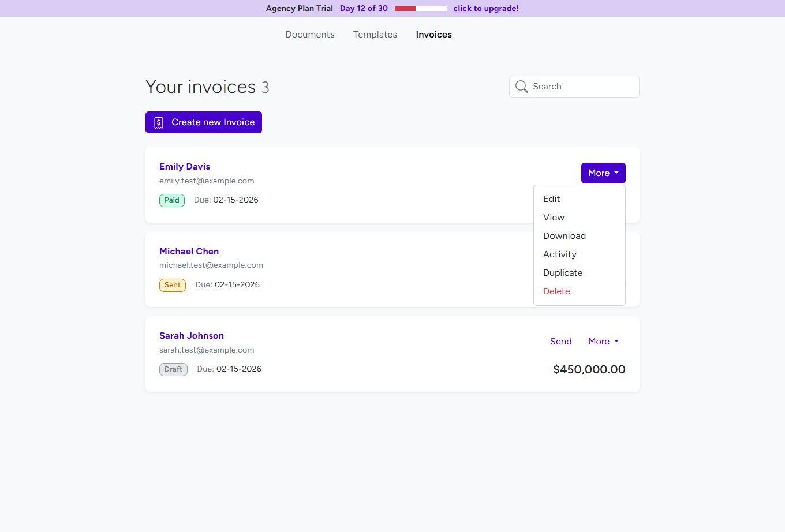Click the Paid status badge
The width and height of the screenshot is (785, 532).
(x=171, y=200)
